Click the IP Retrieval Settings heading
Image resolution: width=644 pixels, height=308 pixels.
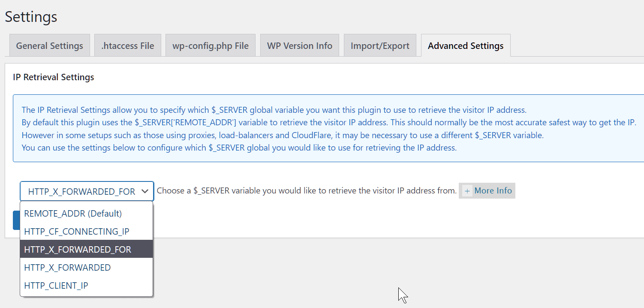coord(53,77)
